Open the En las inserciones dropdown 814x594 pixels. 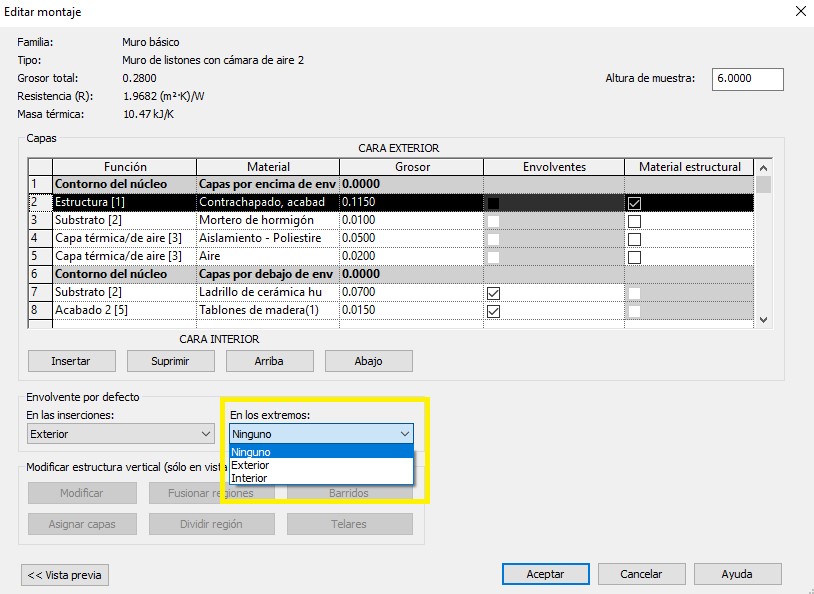[121, 434]
